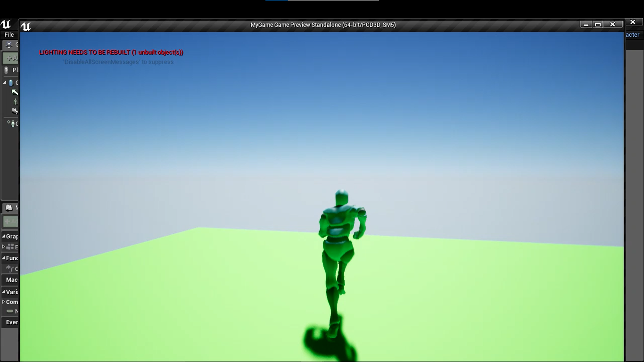Click the green Add Component button
The image size is (644, 362).
point(11,58)
